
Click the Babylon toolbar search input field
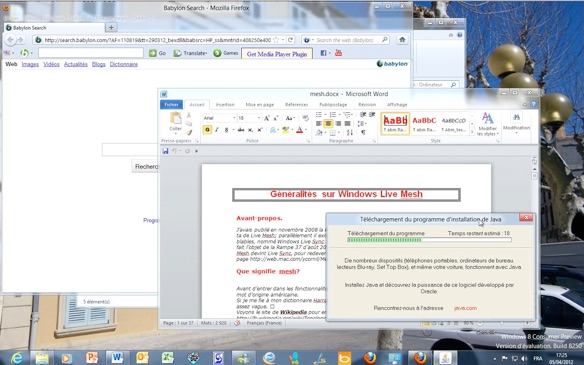point(91,53)
